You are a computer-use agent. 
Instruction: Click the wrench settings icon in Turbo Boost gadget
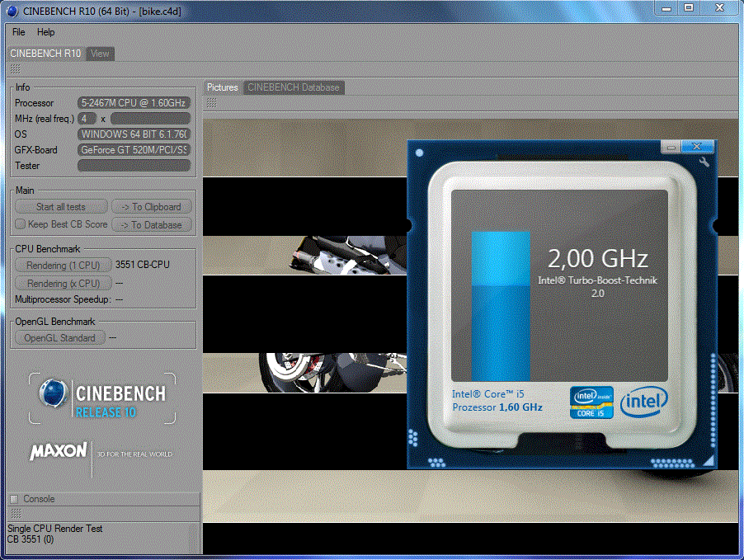point(704,162)
